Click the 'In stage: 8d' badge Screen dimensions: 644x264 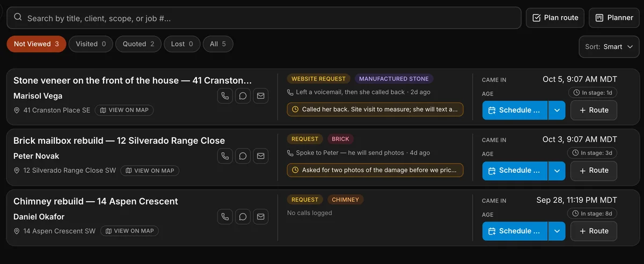(592, 214)
